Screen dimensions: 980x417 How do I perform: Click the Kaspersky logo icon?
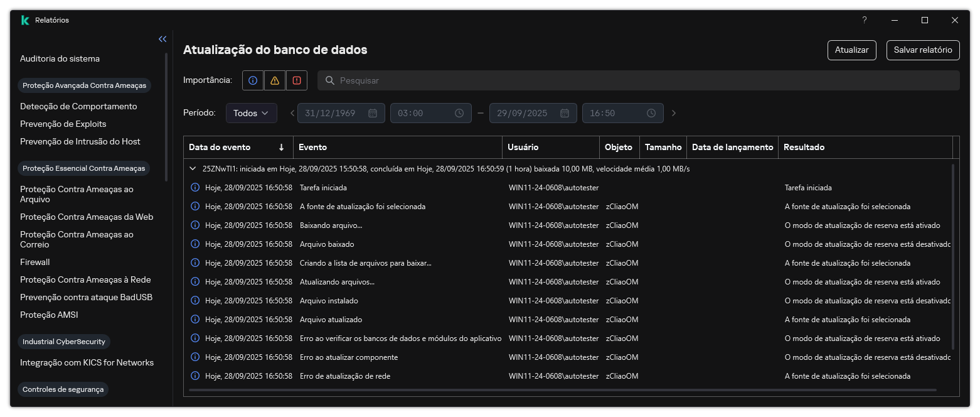(24, 19)
